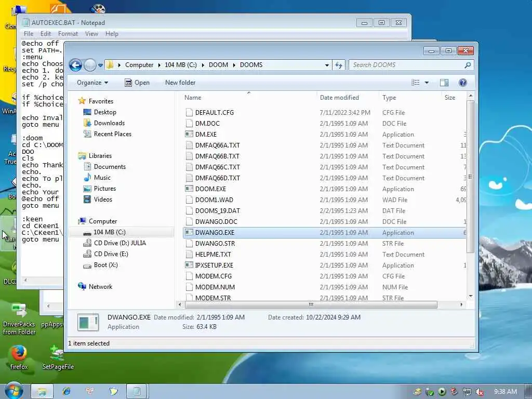
Task: Click the Open toolbar button
Action: pos(137,83)
